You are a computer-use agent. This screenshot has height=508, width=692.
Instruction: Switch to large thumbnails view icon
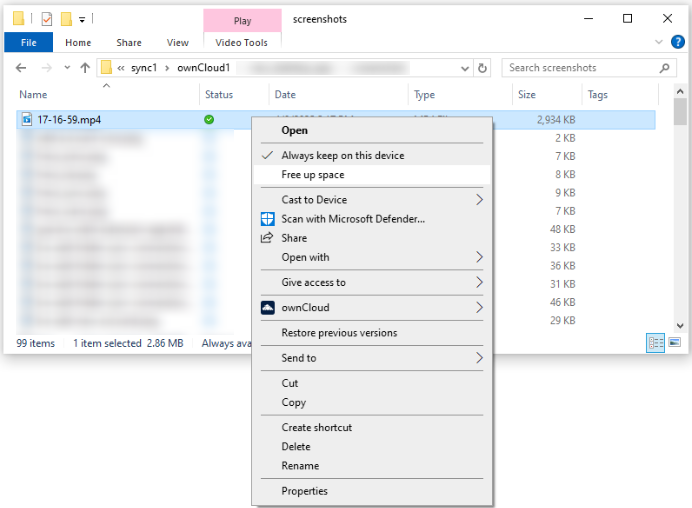pyautogui.click(x=674, y=342)
